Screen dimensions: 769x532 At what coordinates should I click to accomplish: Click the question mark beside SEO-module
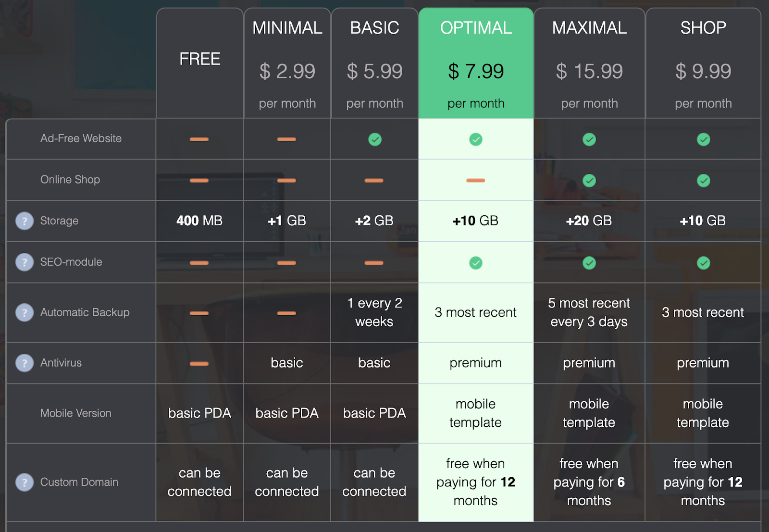point(25,262)
